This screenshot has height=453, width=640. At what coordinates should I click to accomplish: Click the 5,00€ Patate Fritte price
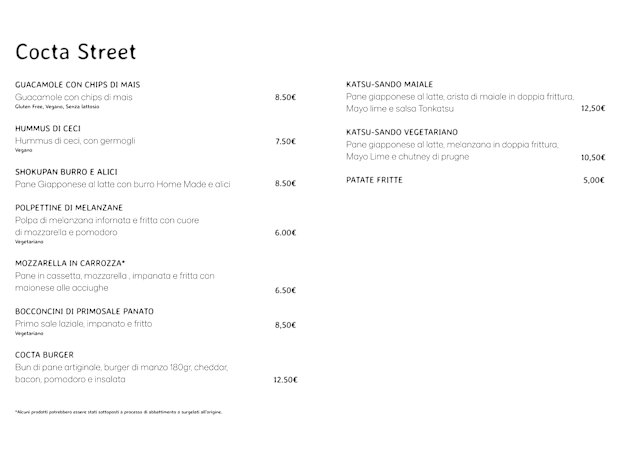594,180
